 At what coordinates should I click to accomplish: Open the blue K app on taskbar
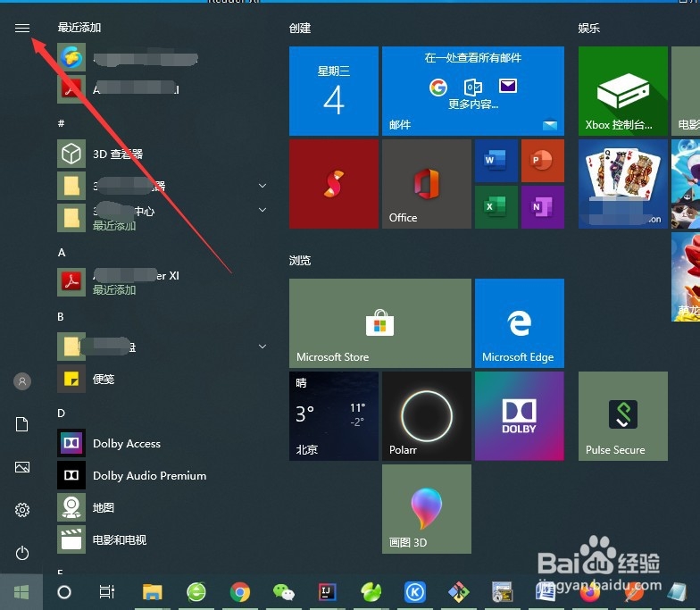(x=414, y=592)
